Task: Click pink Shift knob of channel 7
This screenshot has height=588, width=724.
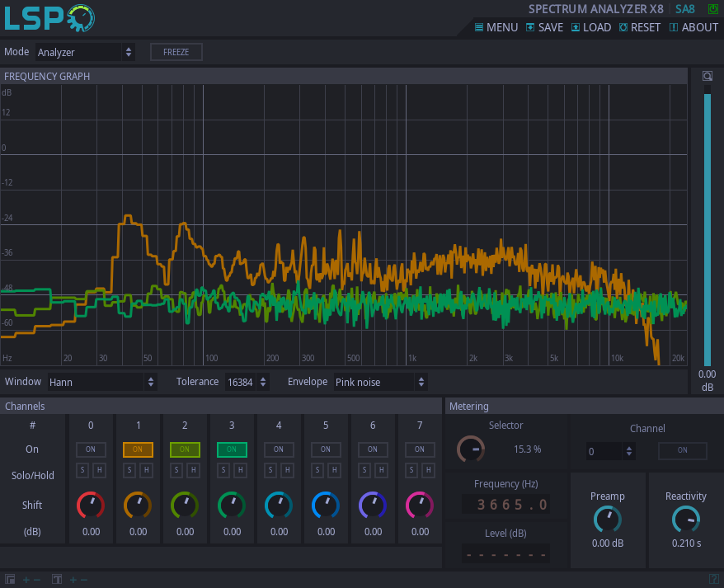Action: coord(420,505)
